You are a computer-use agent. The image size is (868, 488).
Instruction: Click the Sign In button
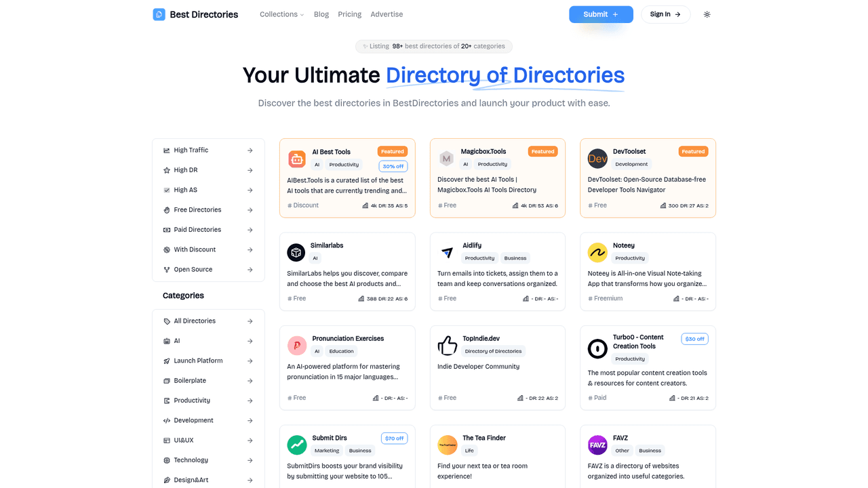tap(665, 14)
